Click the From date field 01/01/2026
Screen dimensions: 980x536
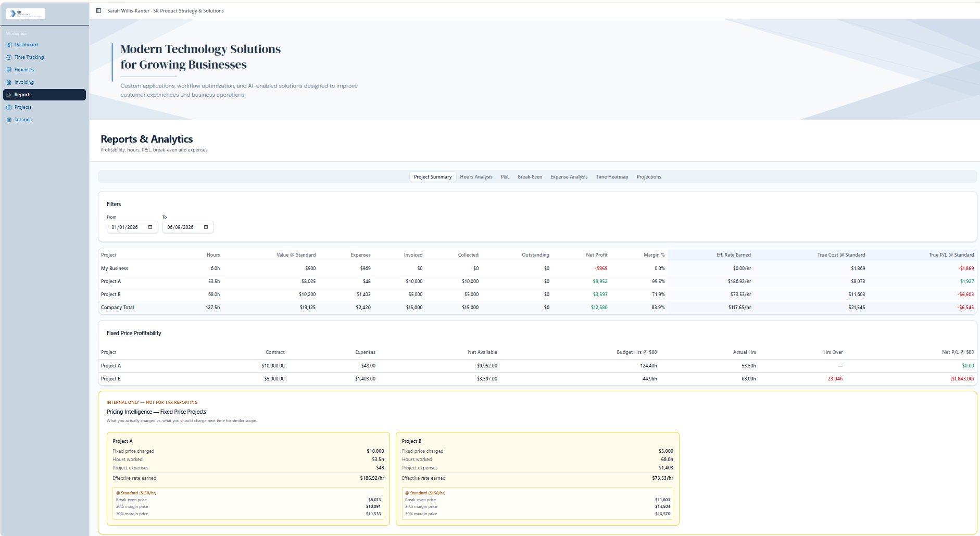132,227
